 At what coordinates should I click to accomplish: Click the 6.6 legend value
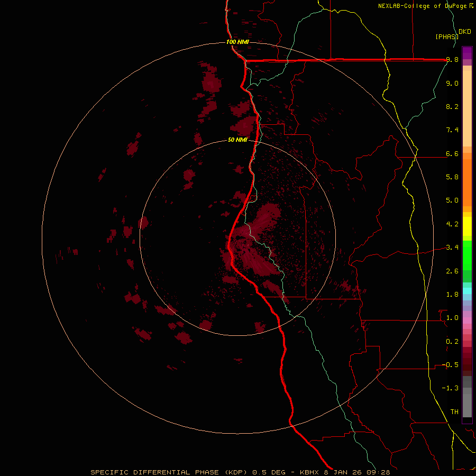point(452,153)
